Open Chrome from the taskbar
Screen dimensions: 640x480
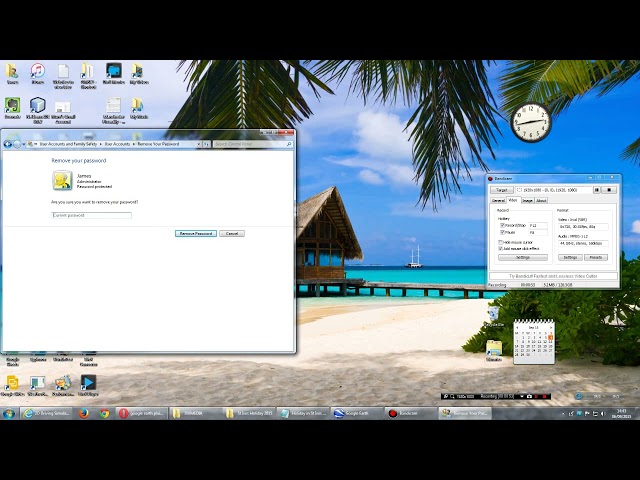[104, 413]
